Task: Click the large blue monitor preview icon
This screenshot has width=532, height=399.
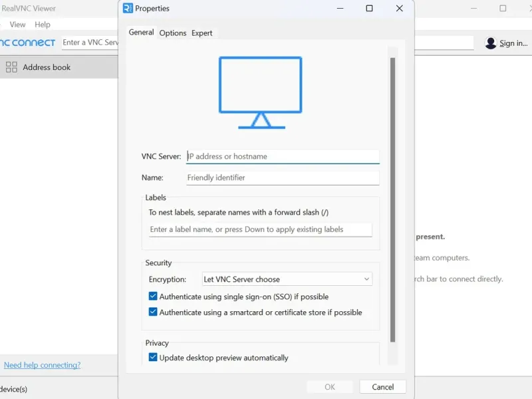Action: (260, 92)
